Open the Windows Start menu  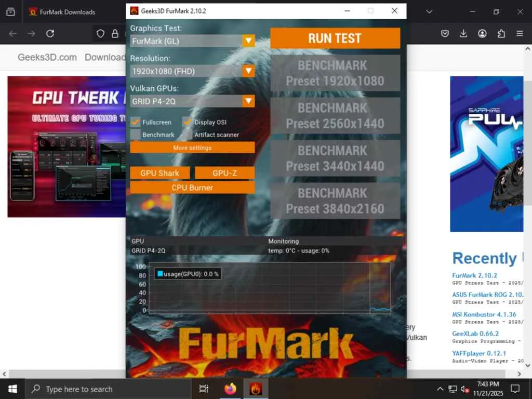[12, 389]
